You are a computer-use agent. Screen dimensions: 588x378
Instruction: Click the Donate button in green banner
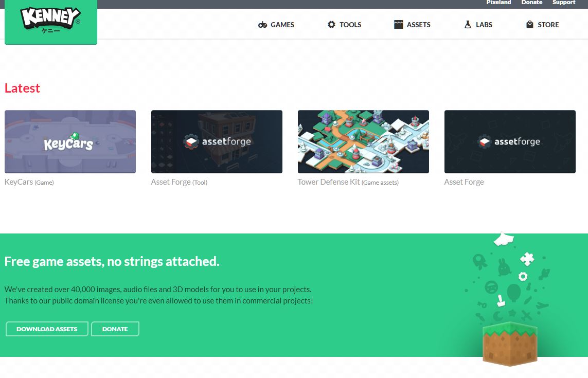point(115,329)
